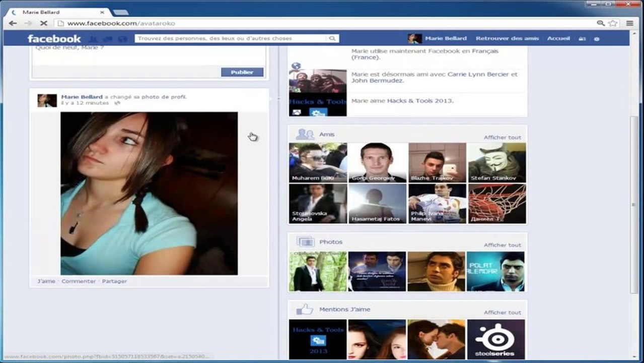Screen dimensions: 644x363
Task: Open the Mentions J'aime section title
Action: click(345, 310)
